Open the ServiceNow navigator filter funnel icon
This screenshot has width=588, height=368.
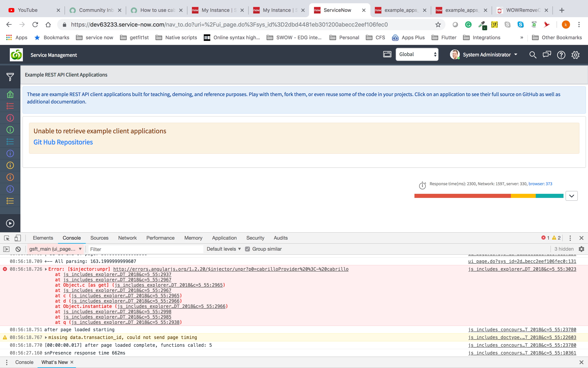point(10,77)
